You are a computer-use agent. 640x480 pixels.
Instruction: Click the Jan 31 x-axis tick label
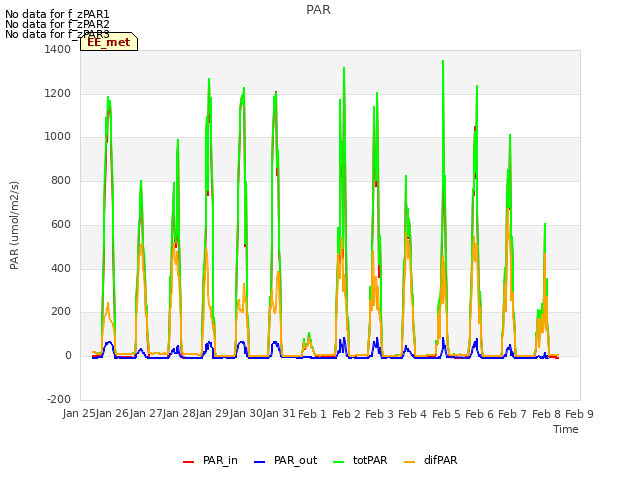pyautogui.click(x=279, y=413)
